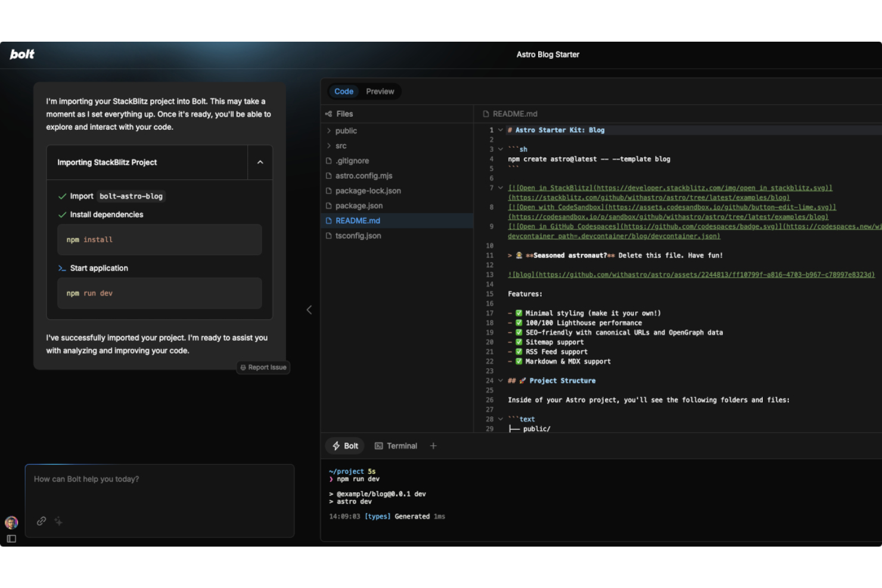Viewport: 882px width, 588px height.
Task: Click the file icon beside .gitignore
Action: coord(328,161)
